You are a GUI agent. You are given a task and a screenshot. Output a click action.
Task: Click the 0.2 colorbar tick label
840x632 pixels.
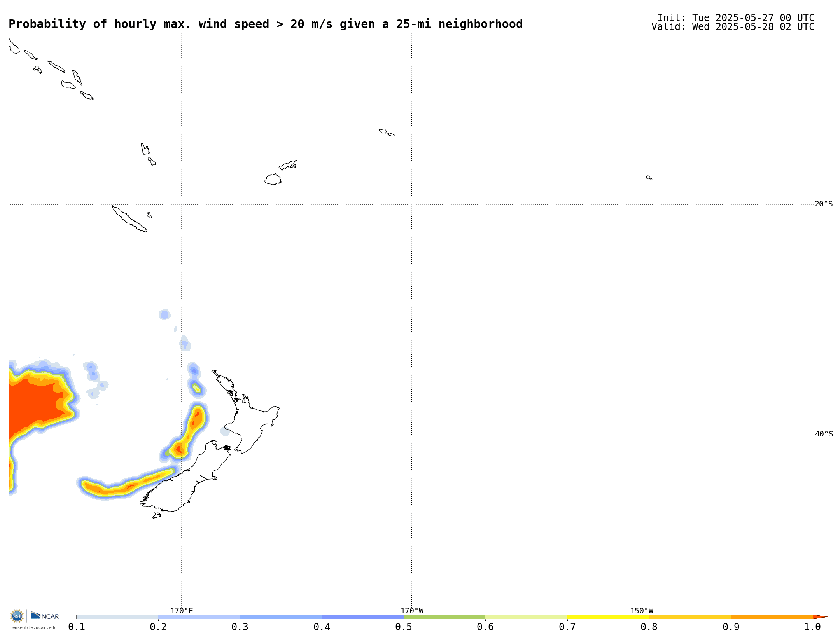158,627
